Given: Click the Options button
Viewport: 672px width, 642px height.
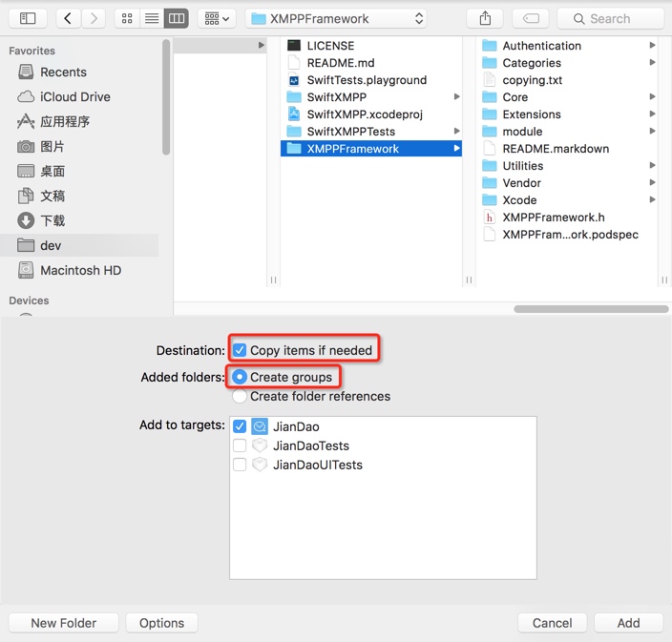Looking at the screenshot, I should click(161, 623).
